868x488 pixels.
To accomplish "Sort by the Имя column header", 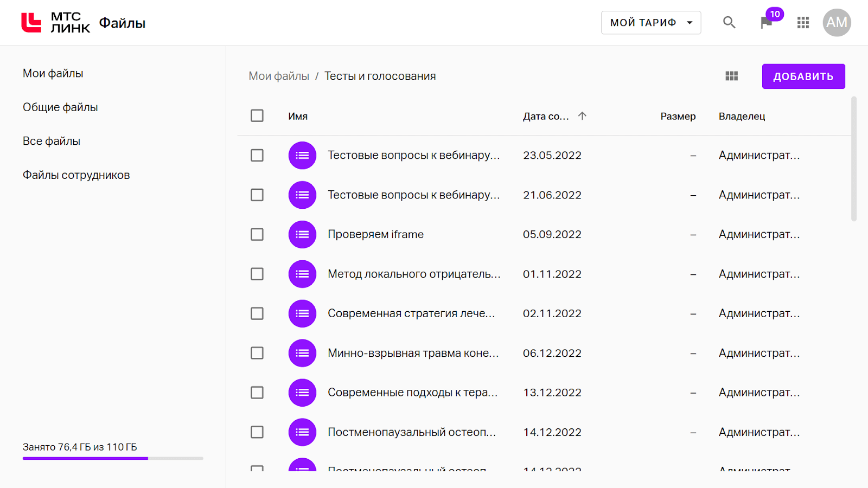I will click(x=298, y=116).
